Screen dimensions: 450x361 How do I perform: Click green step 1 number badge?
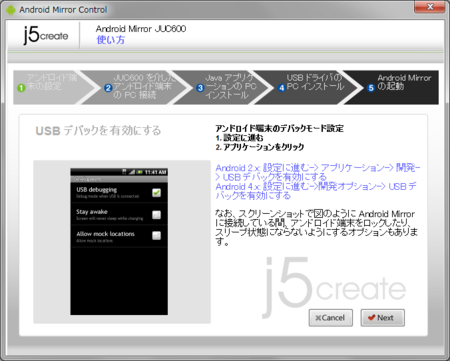click(21, 88)
